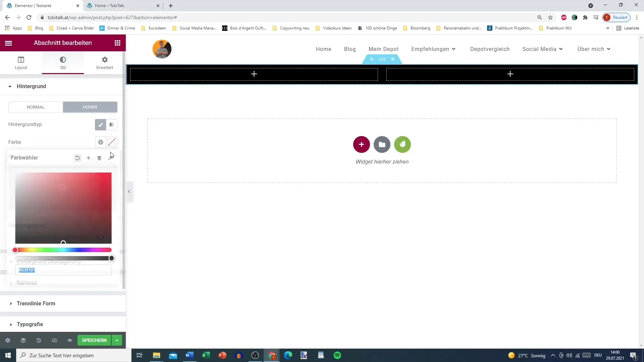Viewport: 644px width, 362px height.
Task: Click the Windows taskbar search box
Action: point(74,355)
